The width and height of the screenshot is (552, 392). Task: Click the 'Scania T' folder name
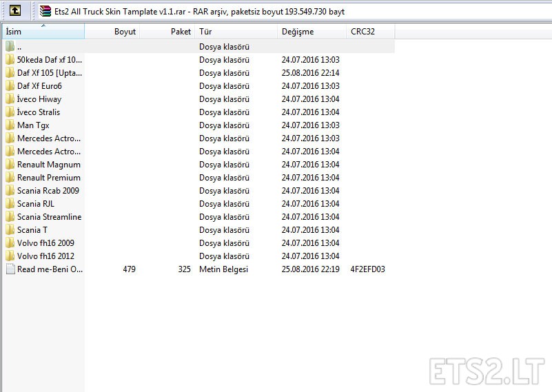[32, 230]
